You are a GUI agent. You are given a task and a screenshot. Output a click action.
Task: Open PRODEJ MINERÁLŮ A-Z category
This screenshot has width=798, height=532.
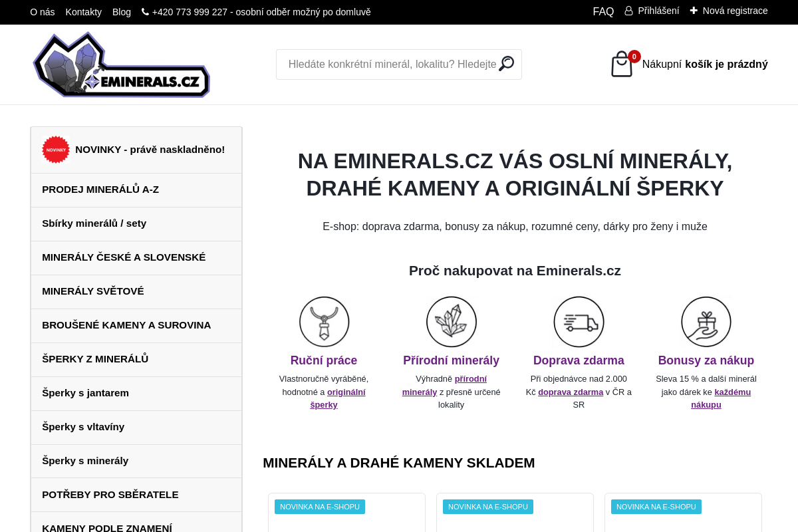coord(136,190)
